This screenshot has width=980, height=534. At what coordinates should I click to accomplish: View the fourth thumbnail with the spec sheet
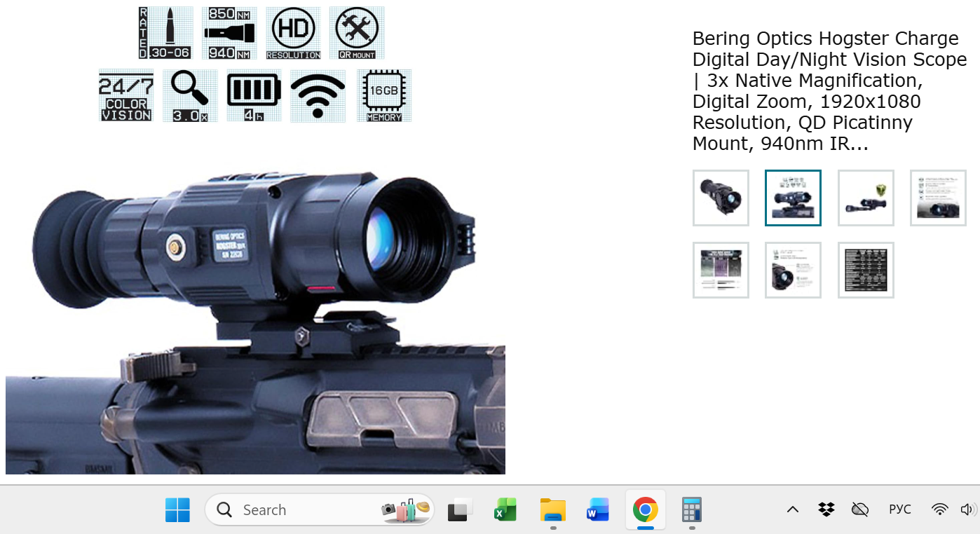pos(938,198)
